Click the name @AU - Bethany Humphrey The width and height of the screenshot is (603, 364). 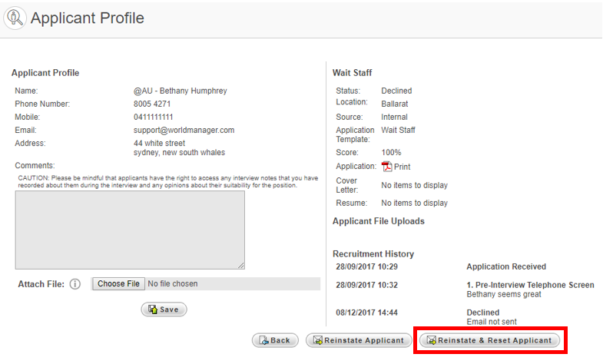180,91
